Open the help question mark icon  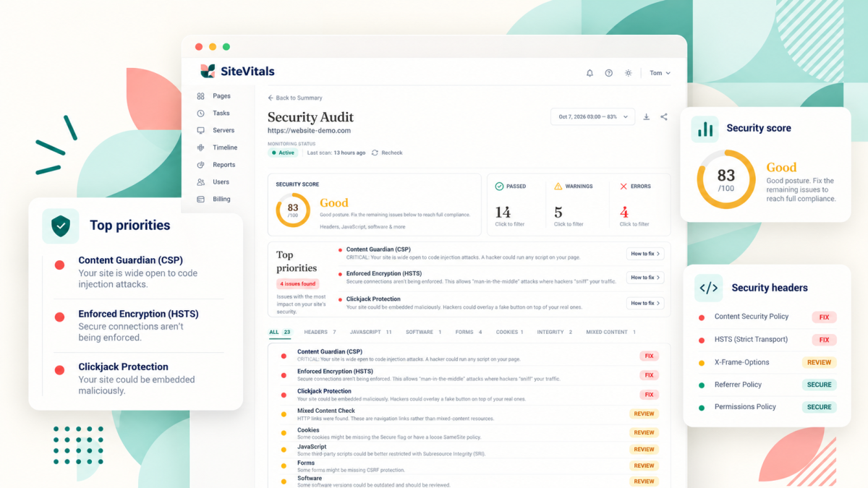pyautogui.click(x=609, y=73)
